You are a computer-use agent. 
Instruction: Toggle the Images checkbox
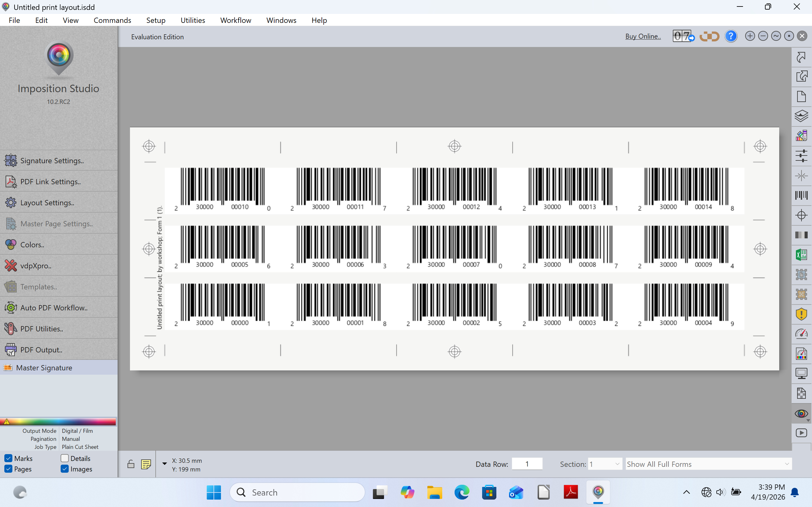tap(65, 469)
